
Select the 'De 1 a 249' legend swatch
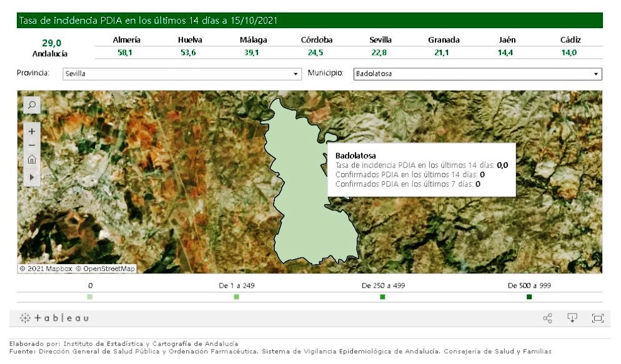point(236,297)
